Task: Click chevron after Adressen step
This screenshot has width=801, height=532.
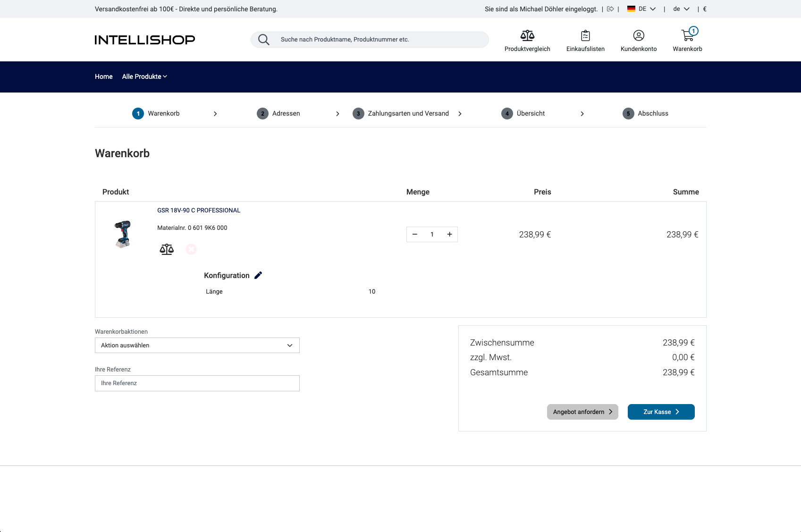Action: [337, 114]
